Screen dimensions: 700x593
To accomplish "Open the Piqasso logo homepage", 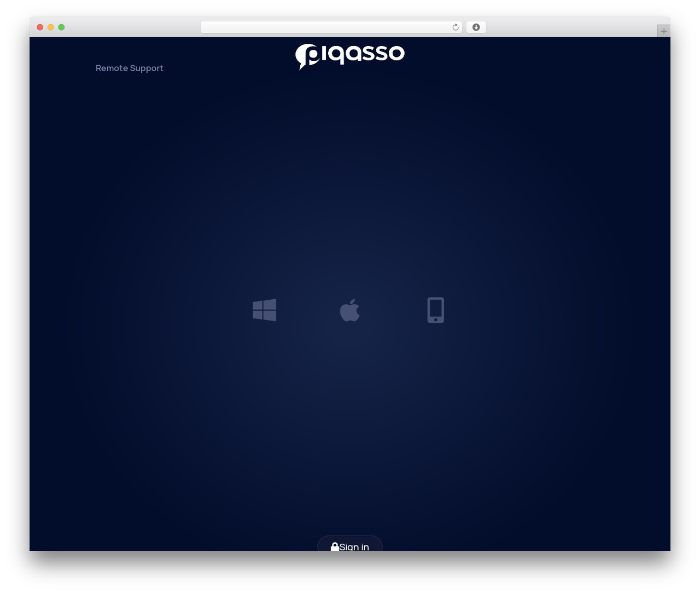I will 350,56.
